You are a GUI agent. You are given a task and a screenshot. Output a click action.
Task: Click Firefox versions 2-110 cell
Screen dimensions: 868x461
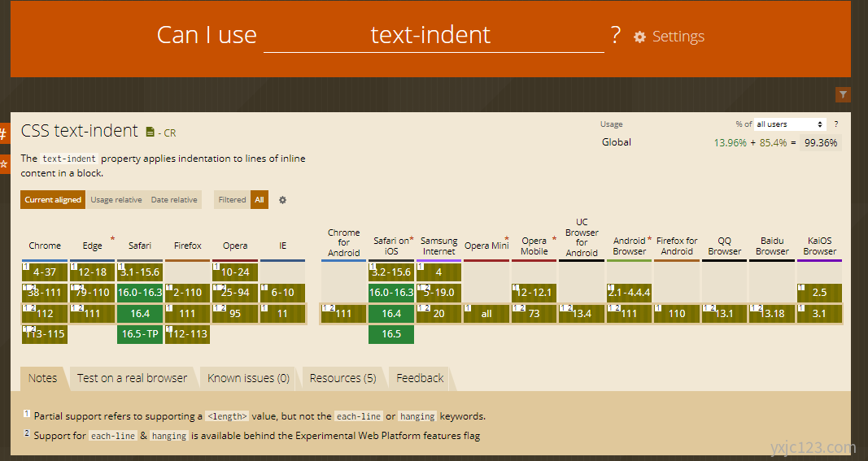pos(188,293)
